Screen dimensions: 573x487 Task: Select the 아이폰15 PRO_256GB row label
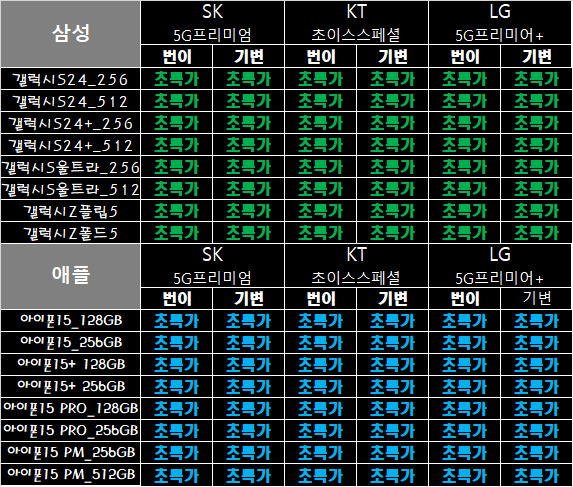pyautogui.click(x=71, y=431)
